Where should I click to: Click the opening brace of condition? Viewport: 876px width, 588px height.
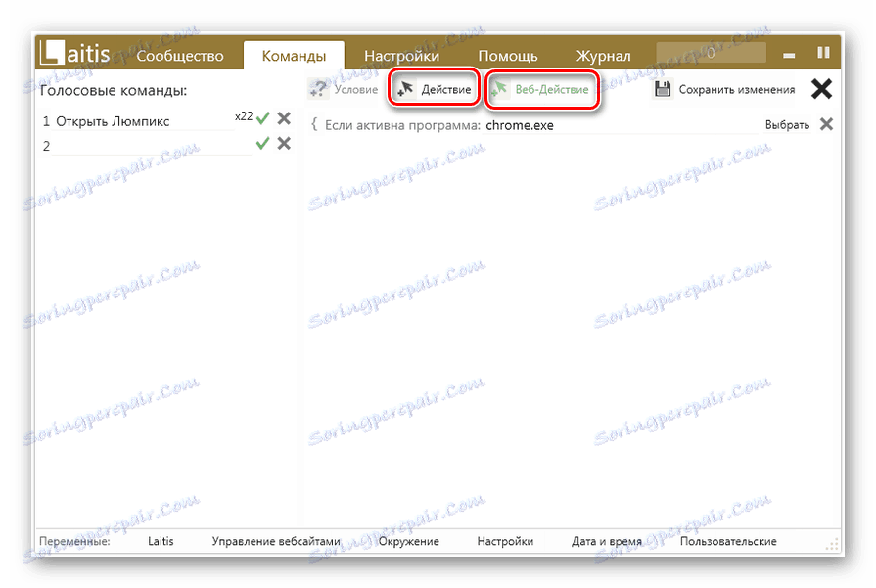pyautogui.click(x=314, y=124)
